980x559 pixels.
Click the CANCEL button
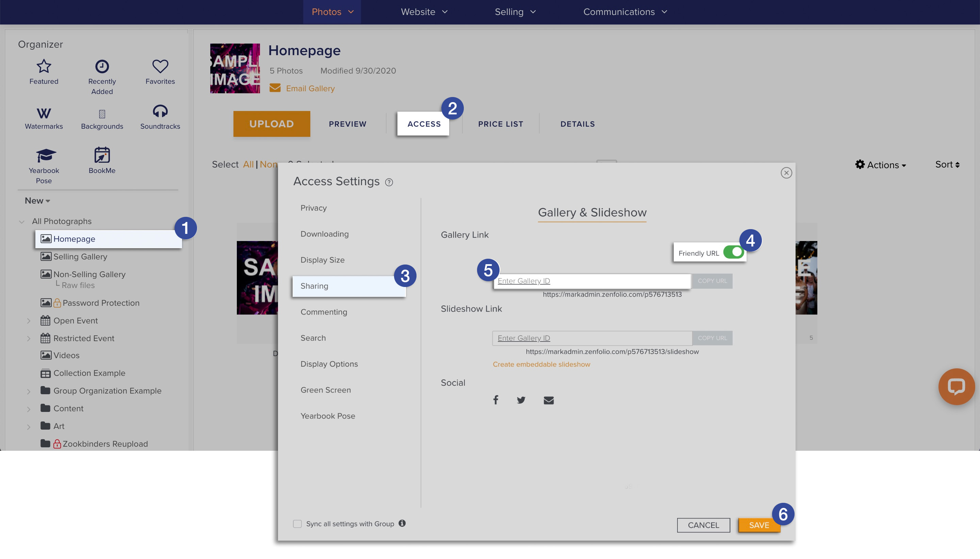tap(703, 525)
